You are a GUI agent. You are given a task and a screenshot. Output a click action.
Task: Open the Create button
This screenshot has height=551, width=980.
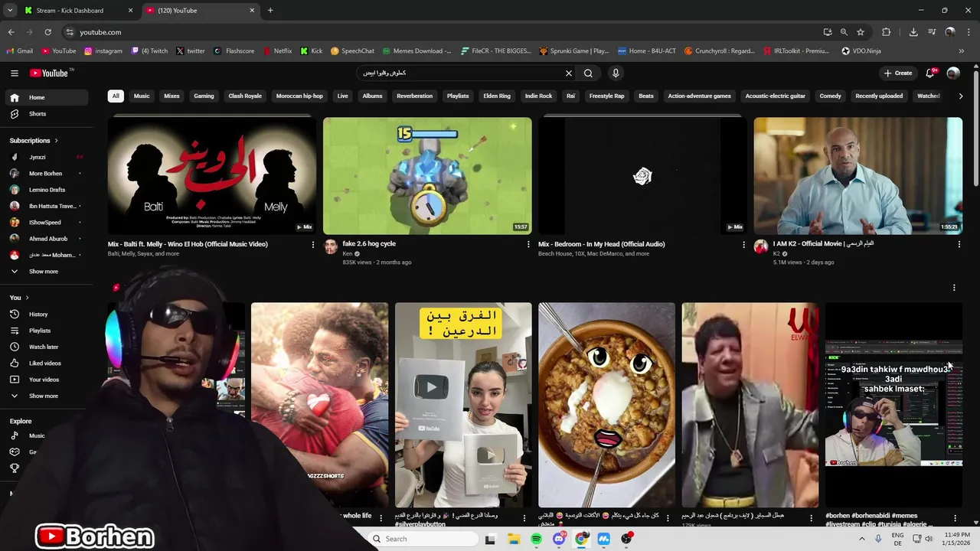[898, 73]
